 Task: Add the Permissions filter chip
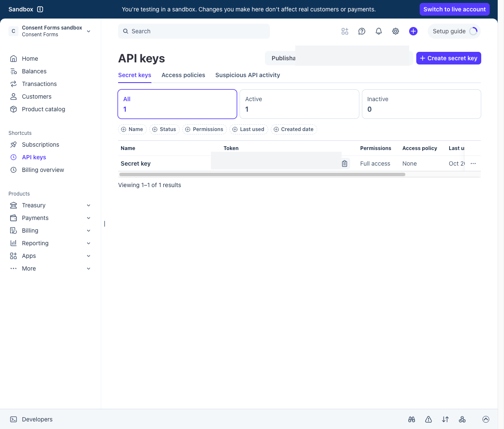click(205, 129)
